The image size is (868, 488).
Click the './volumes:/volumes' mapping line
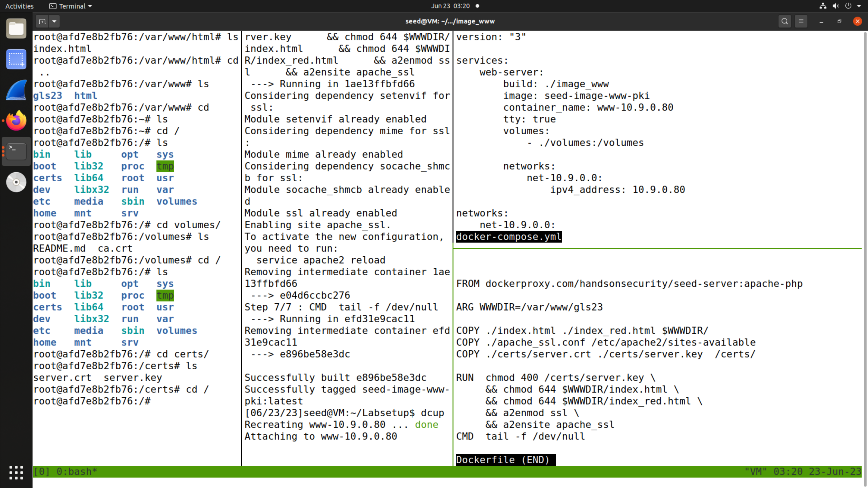click(x=585, y=142)
